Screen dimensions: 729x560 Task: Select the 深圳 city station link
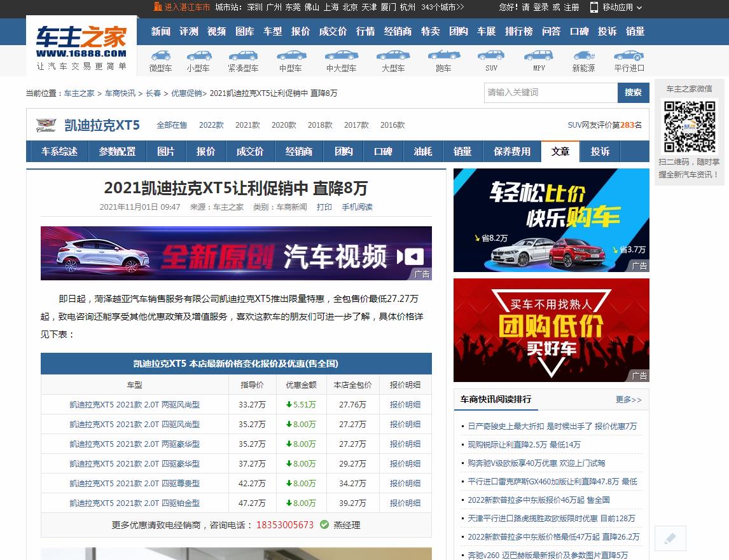(x=255, y=7)
